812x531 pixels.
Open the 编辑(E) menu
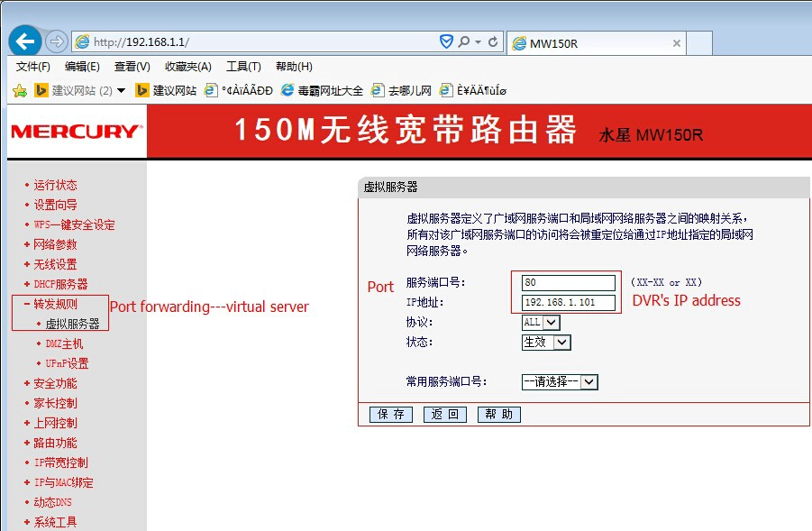click(82, 67)
